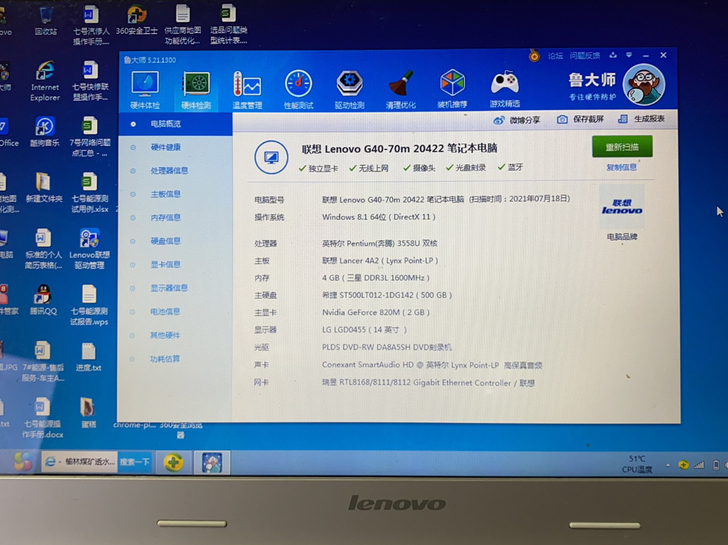The image size is (728, 545).
Task: Open the 论坛 forum link
Action: (555, 56)
